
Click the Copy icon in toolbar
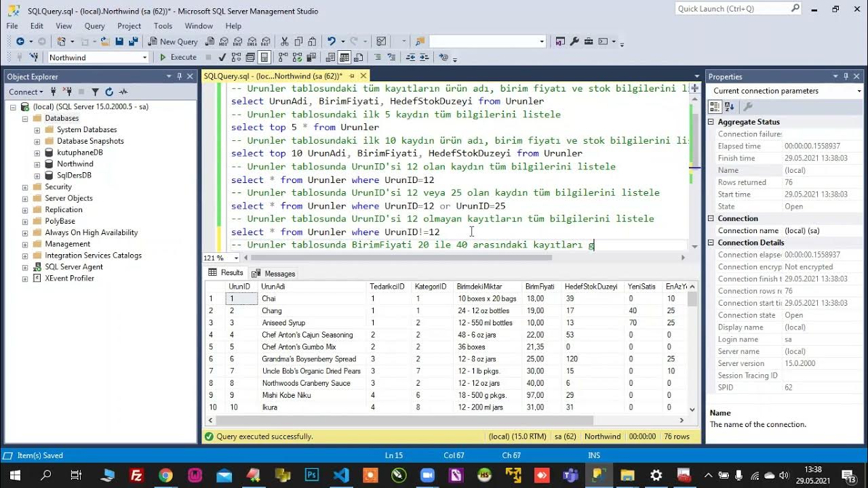[298, 41]
